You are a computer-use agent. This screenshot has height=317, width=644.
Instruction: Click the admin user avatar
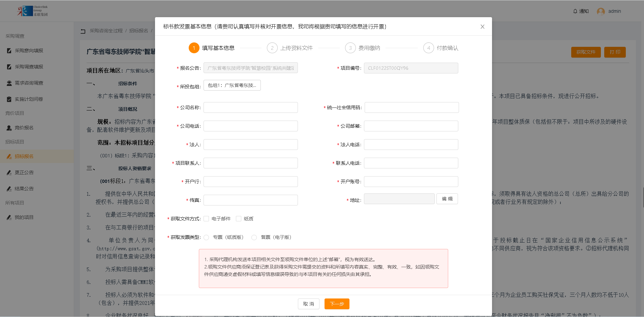pos(601,11)
